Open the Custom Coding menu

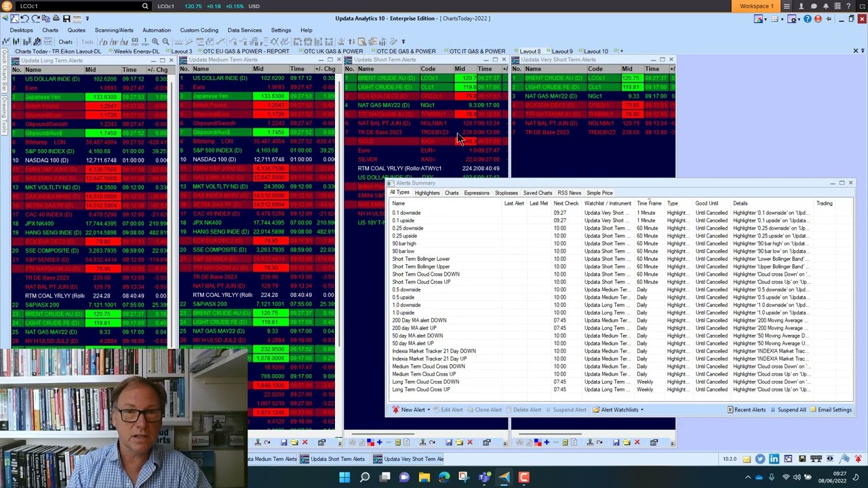click(199, 30)
